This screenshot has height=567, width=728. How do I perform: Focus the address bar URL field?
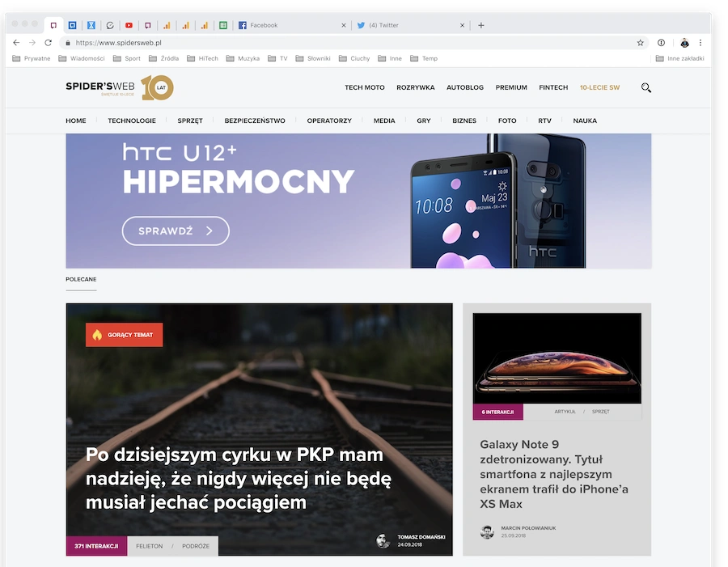353,43
